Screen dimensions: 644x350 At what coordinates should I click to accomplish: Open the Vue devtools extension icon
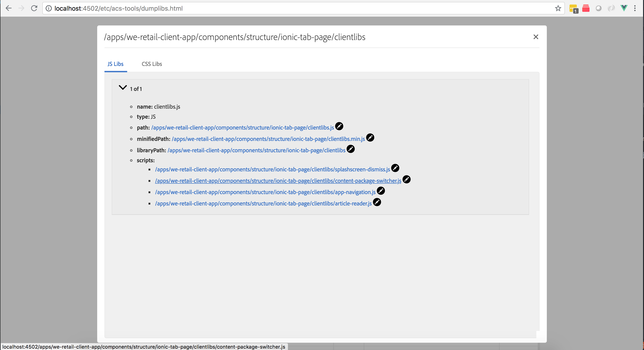624,8
